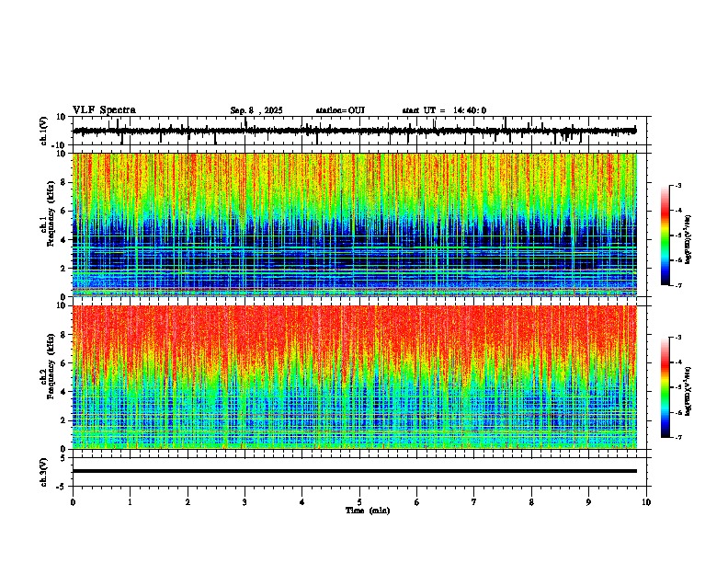Click the ch.2 colorbar log(PSD) label

(x=688, y=392)
